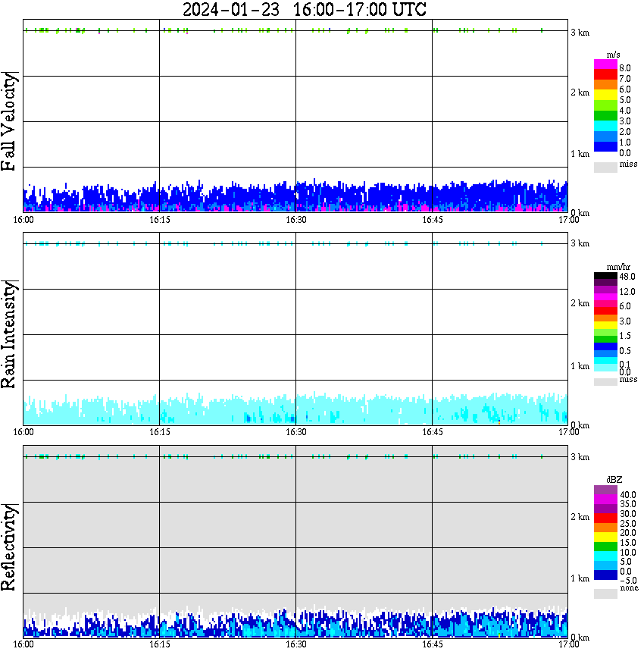
Task: Click the red 25.0 swatch in the dBZ legend
Action: 605,518
